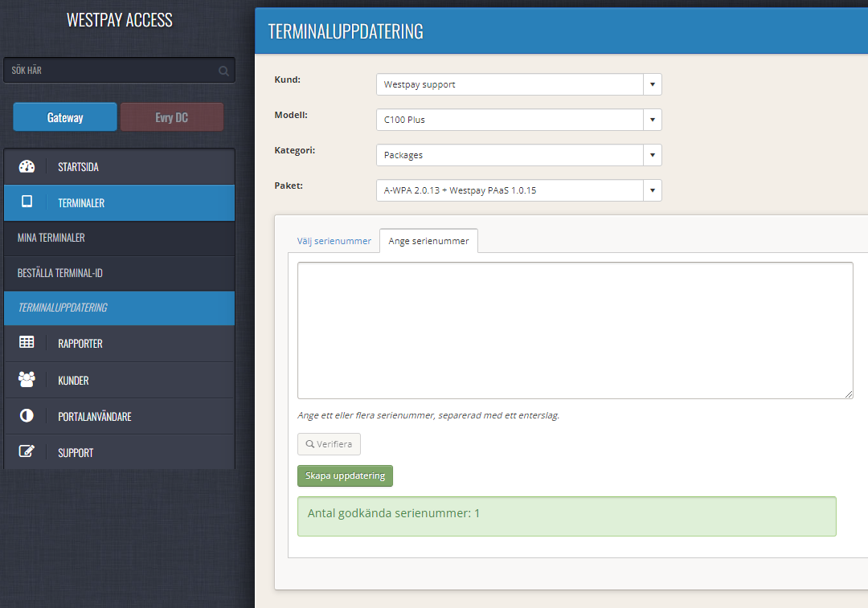Click the Rapporter table grid icon
Screen dimensions: 868x608
pyautogui.click(x=27, y=342)
